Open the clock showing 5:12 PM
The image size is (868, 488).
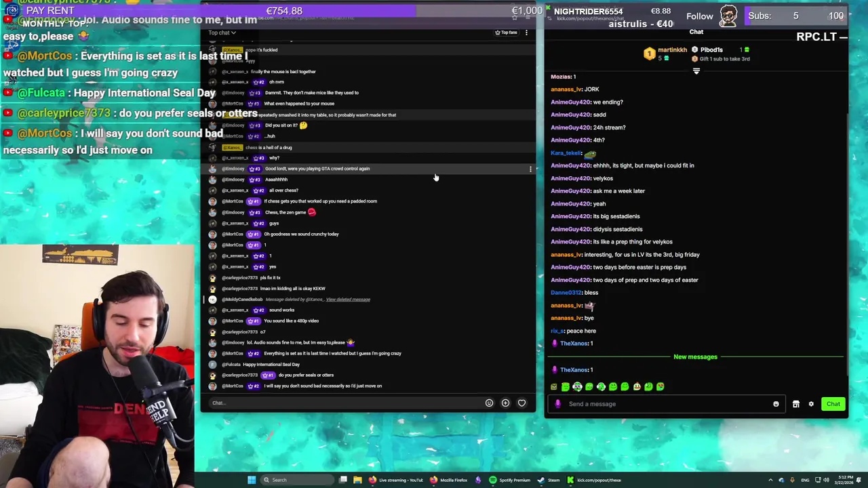(x=844, y=480)
